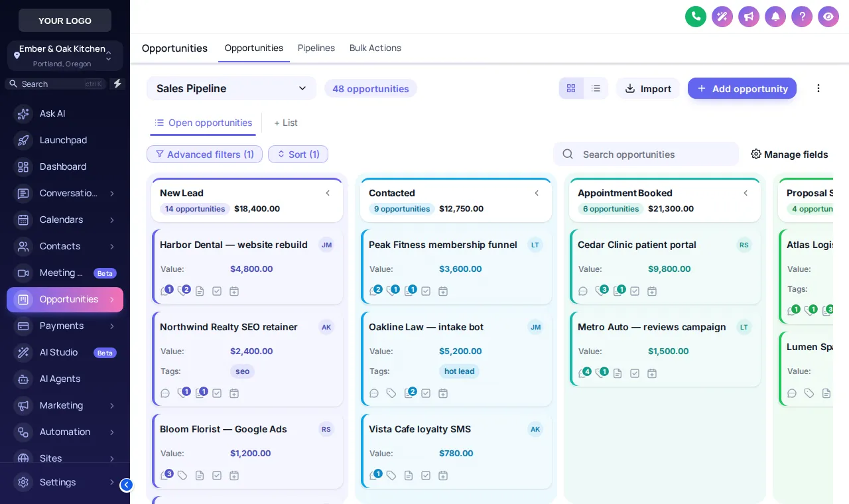
Task: Switch to the Bulk Actions tab
Action: coord(375,48)
